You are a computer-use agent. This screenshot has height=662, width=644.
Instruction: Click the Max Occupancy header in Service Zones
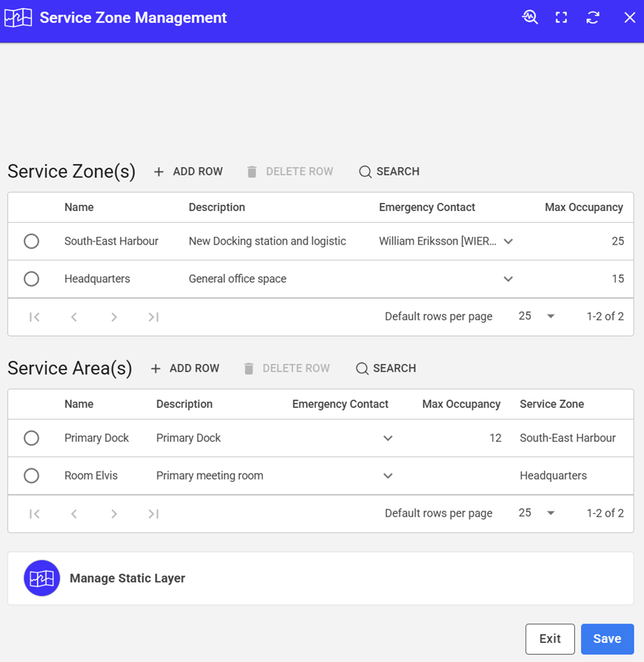584,207
